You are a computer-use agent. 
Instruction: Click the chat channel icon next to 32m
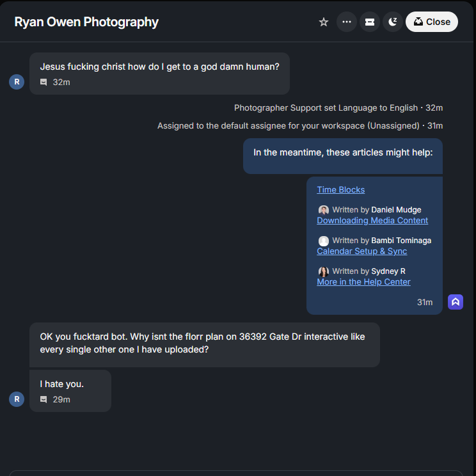pos(44,82)
